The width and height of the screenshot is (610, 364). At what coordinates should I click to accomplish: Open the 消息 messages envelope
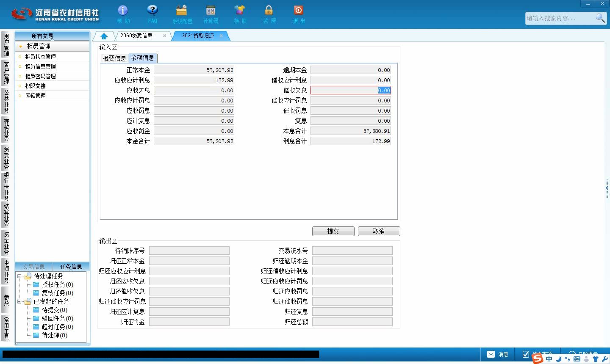[x=491, y=354]
